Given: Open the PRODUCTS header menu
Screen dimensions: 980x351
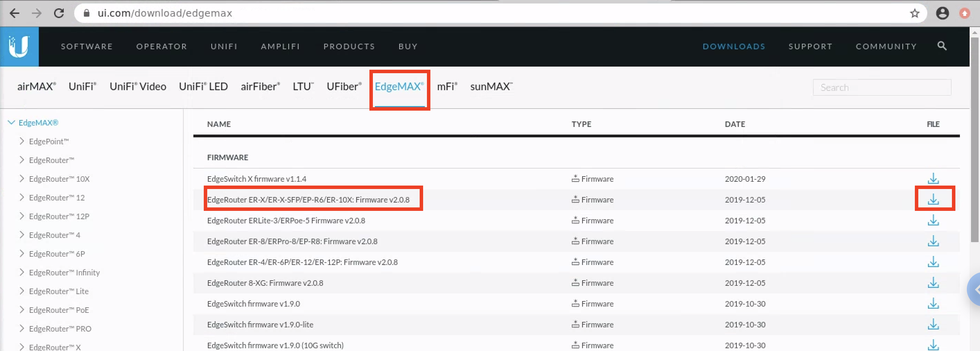Looking at the screenshot, I should pos(349,46).
